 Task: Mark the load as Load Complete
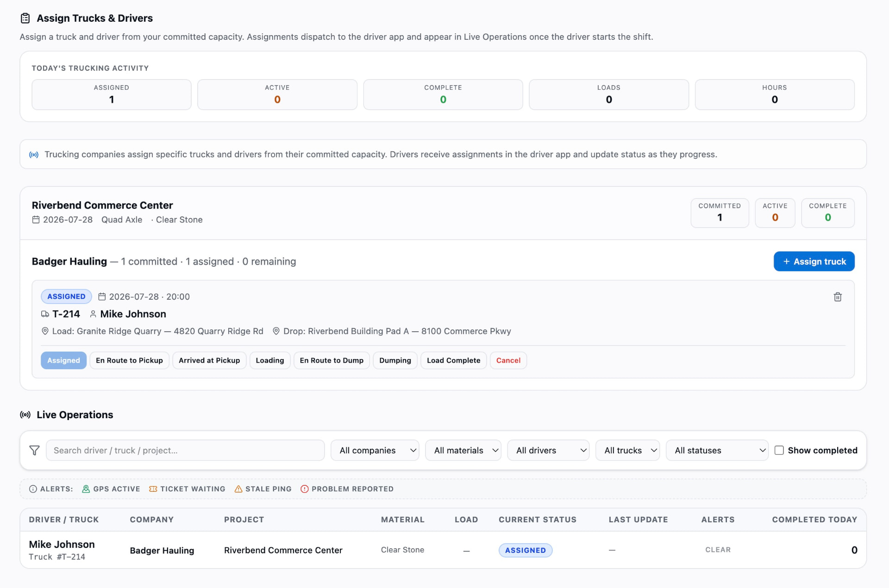point(453,361)
